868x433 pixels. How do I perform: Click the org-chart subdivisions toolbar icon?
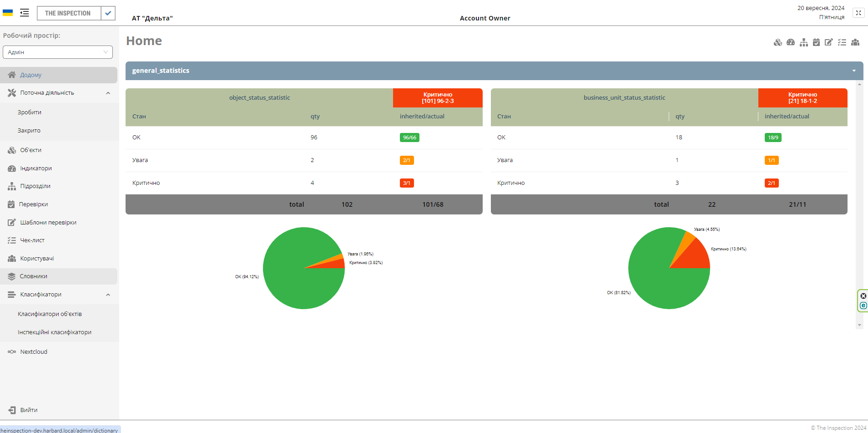804,42
